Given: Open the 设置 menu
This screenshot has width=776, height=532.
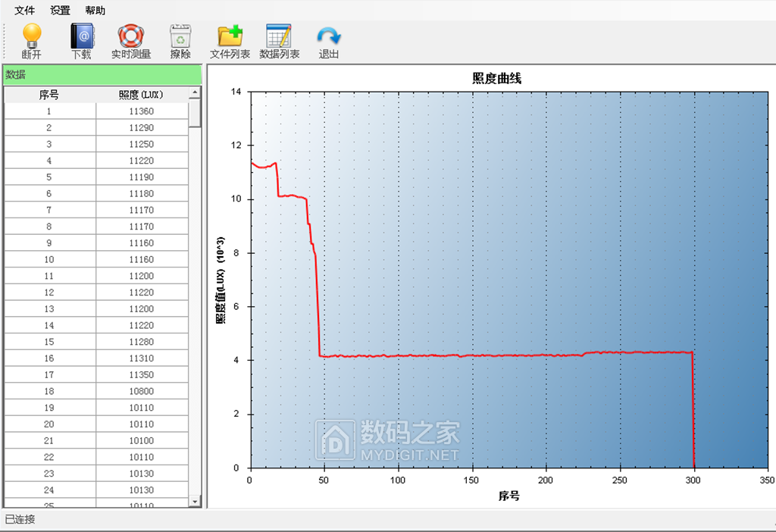Looking at the screenshot, I should [60, 11].
